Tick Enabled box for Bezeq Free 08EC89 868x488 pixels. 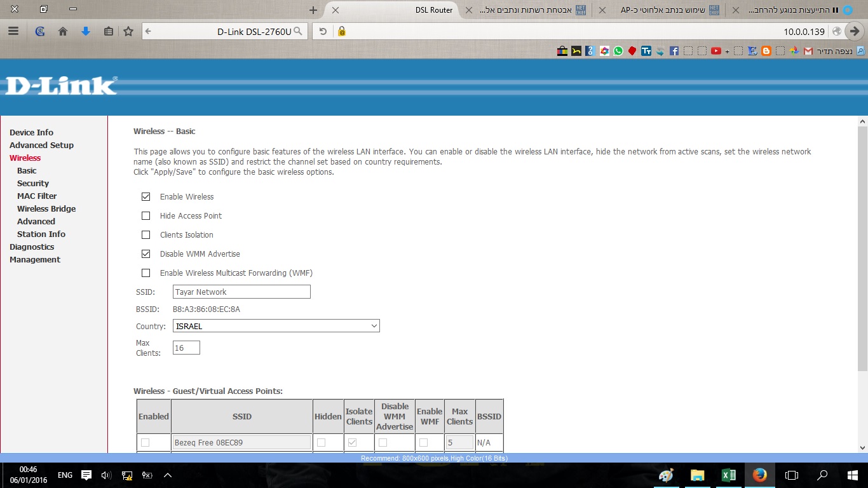pos(146,442)
